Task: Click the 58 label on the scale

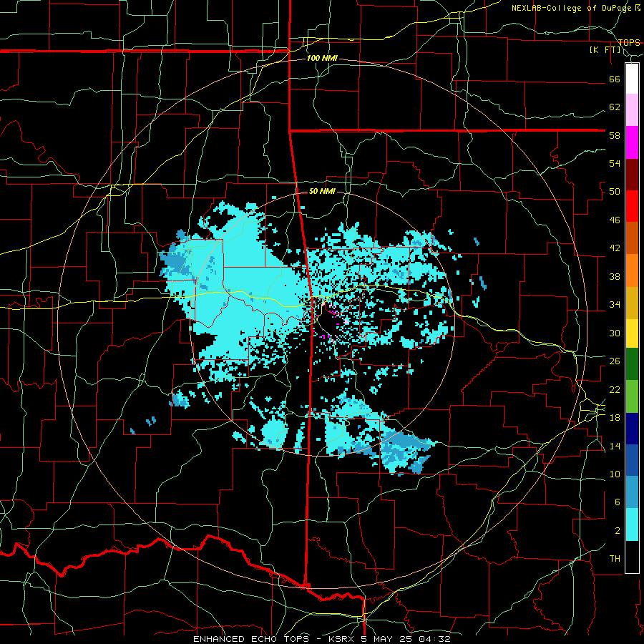Action: coord(615,135)
